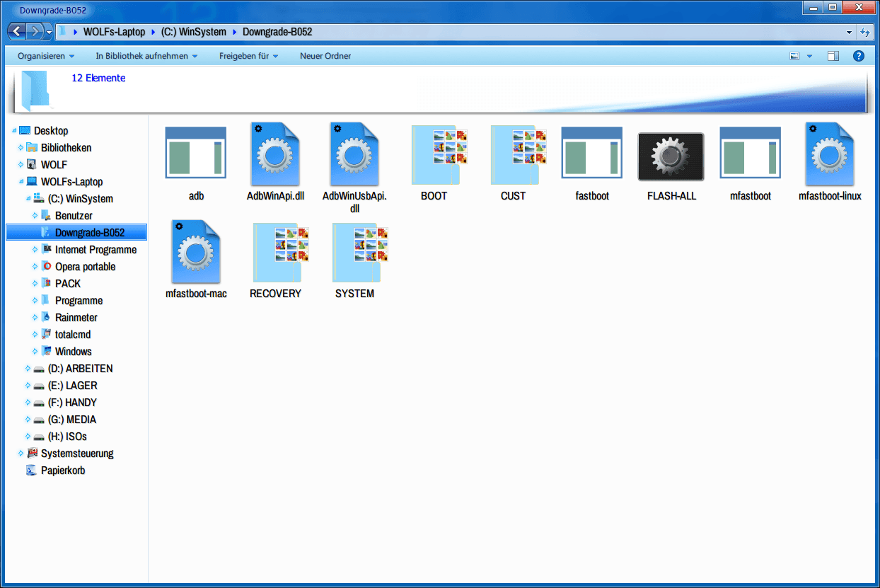880x588 pixels.
Task: Expand the WOLF user node
Action: point(21,165)
